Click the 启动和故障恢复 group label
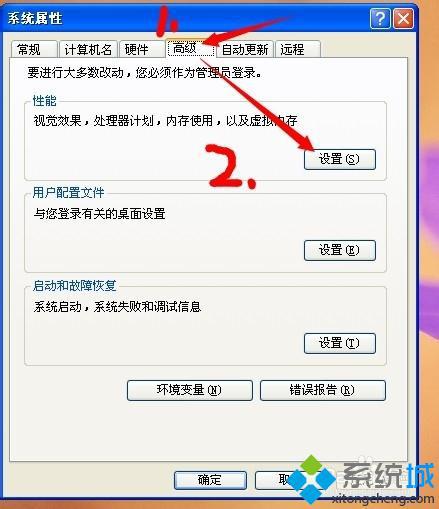The height and width of the screenshot is (509, 439). 74,286
